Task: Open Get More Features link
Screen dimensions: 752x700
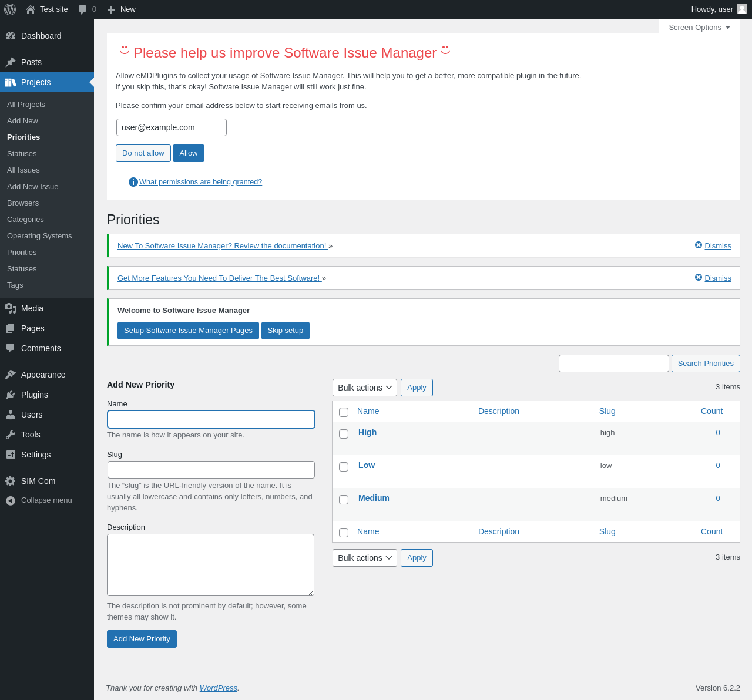Action: (219, 278)
